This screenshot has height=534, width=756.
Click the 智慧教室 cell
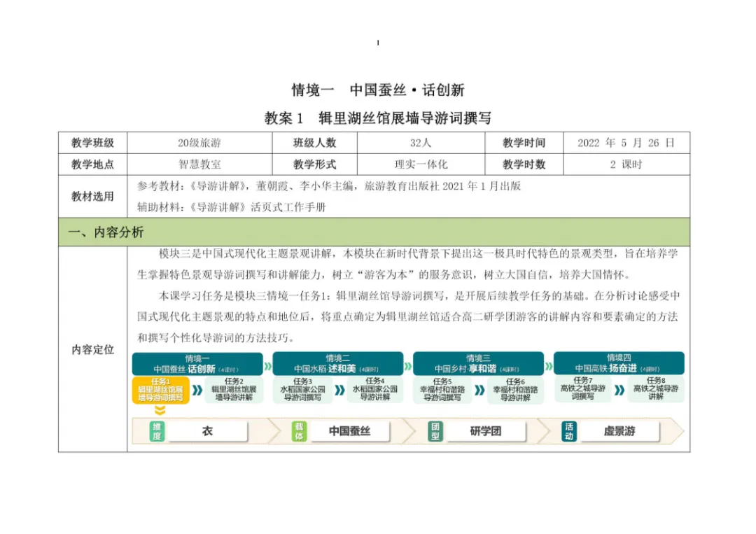(199, 165)
